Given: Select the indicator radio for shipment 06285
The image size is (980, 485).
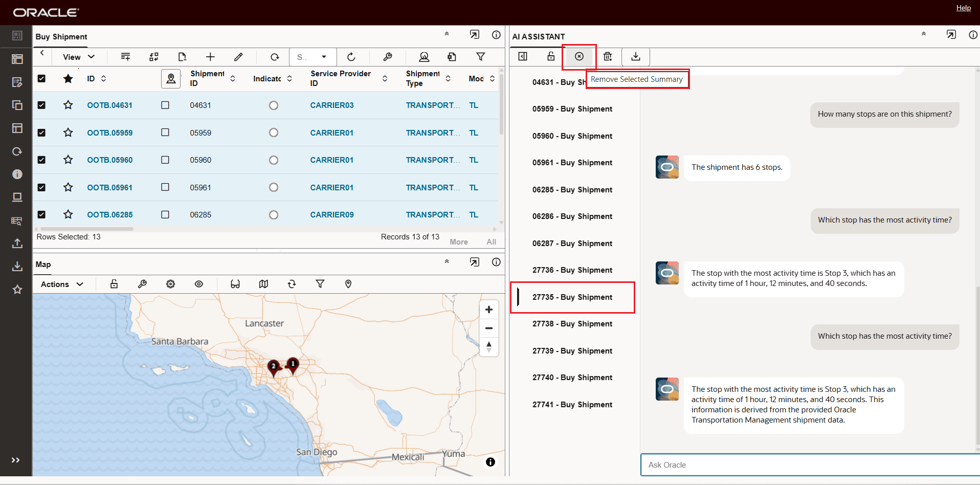Looking at the screenshot, I should coord(274,215).
